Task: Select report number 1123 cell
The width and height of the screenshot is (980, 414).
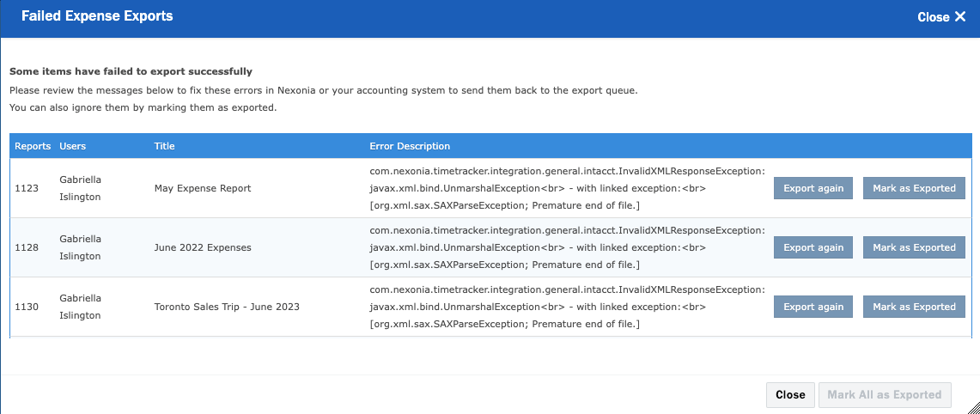Action: [x=27, y=188]
